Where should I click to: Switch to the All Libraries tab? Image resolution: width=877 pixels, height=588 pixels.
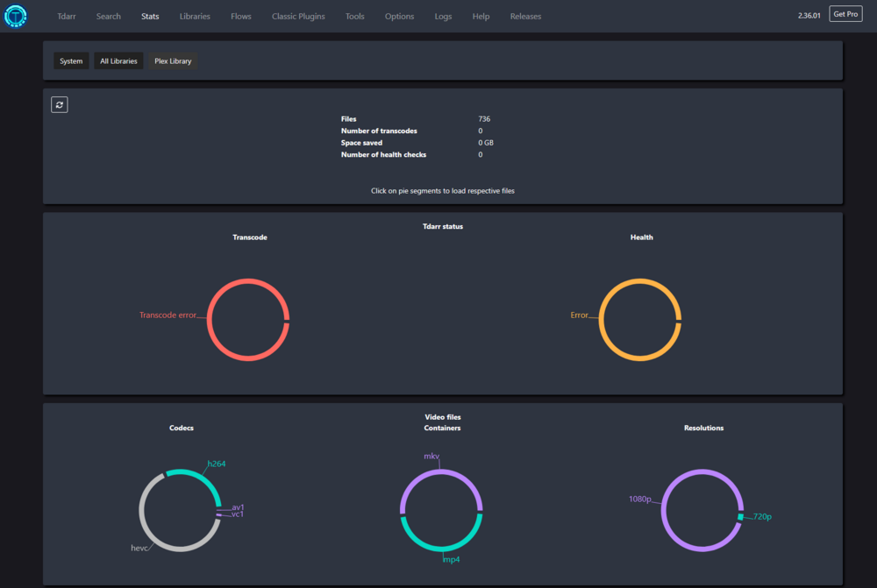pos(118,61)
